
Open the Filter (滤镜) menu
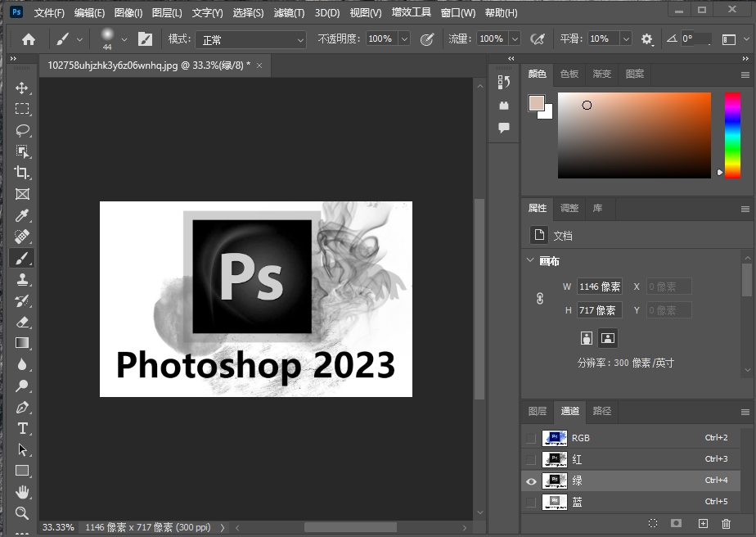point(290,13)
